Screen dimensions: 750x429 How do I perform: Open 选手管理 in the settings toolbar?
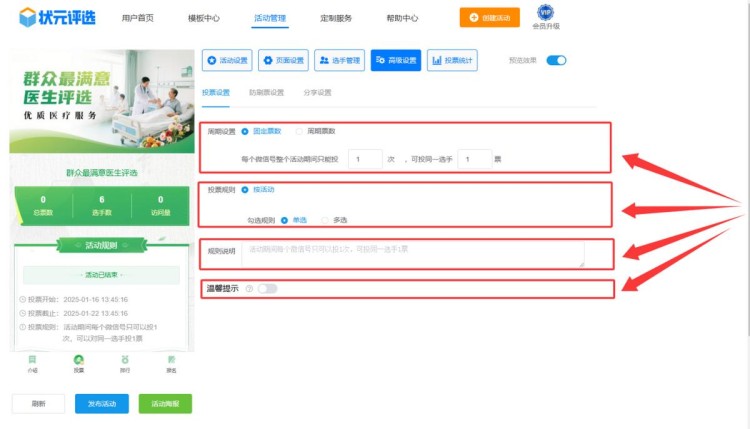[x=339, y=60]
